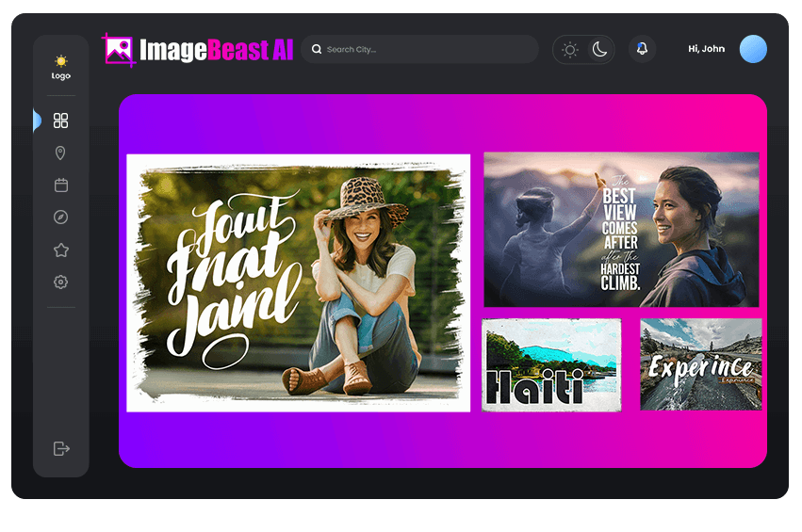
Task: Select the Best View Hardest Climb image
Action: click(x=621, y=229)
